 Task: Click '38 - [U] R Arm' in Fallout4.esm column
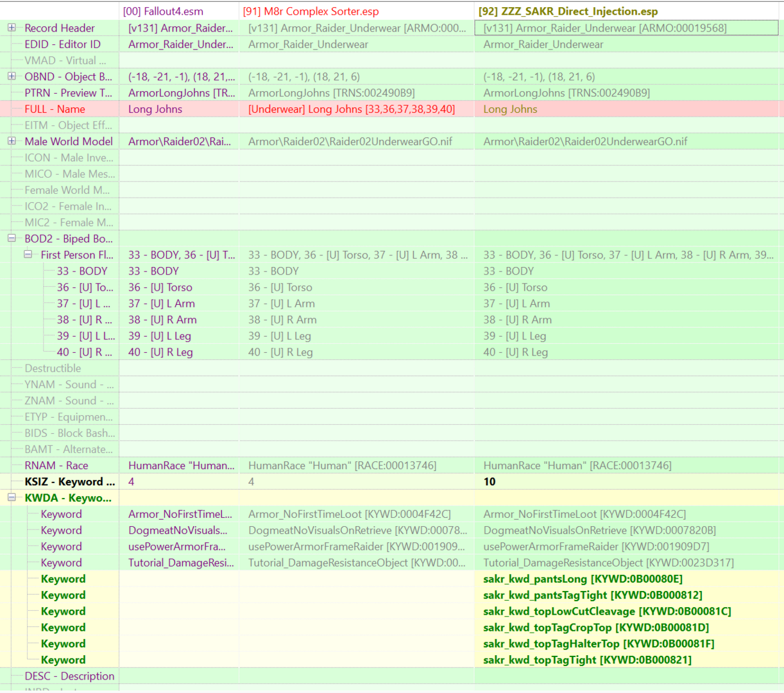[162, 320]
